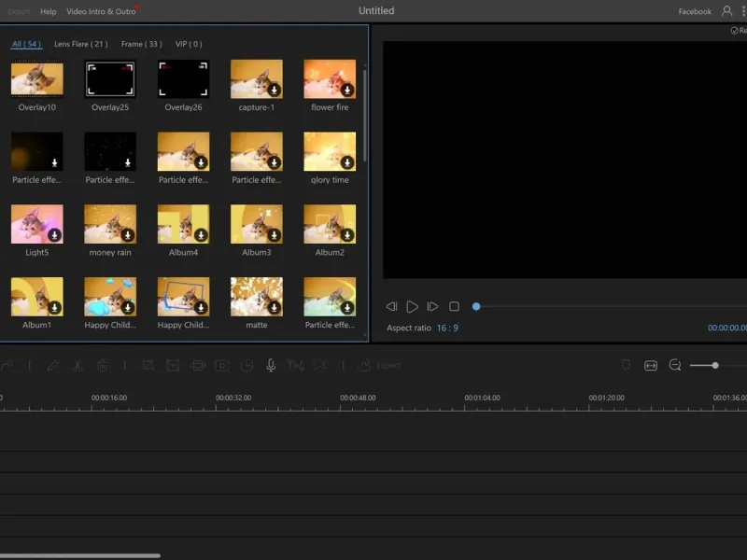The height and width of the screenshot is (560, 747).
Task: Stop preview playback
Action: click(454, 306)
